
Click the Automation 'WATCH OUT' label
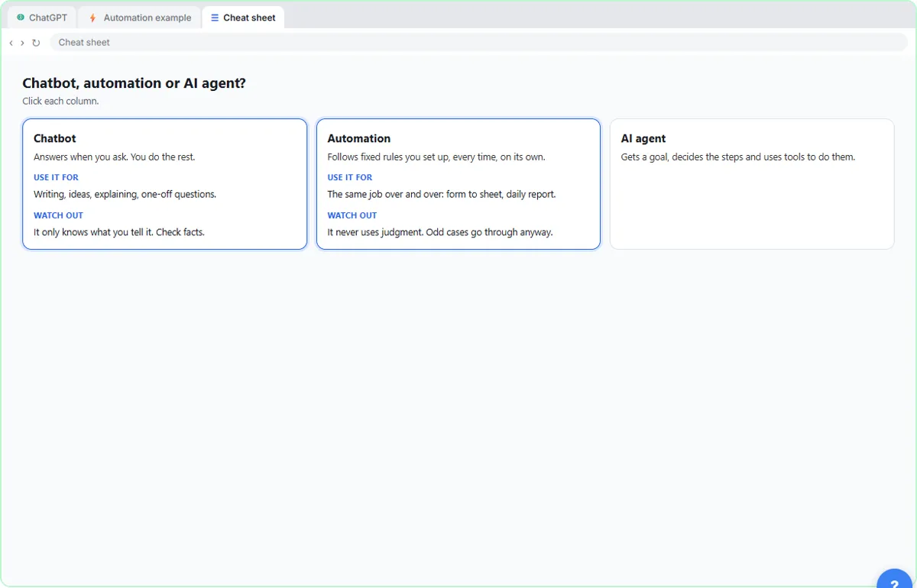coord(352,215)
